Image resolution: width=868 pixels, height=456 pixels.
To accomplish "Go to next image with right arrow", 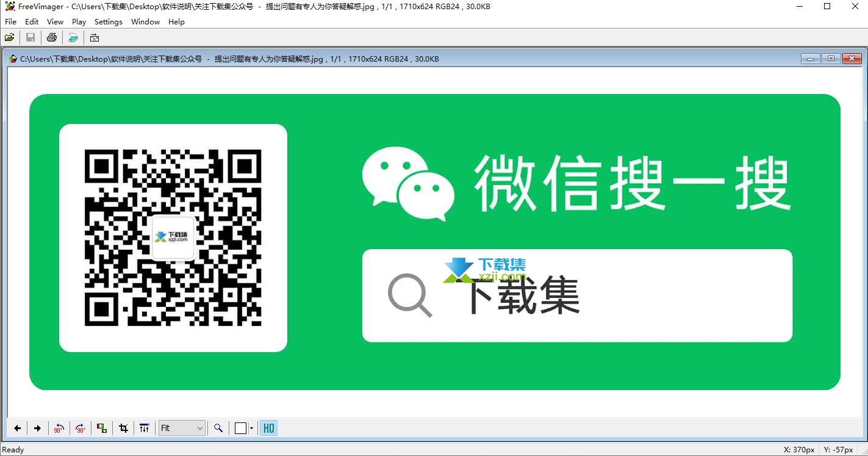I will [37, 428].
